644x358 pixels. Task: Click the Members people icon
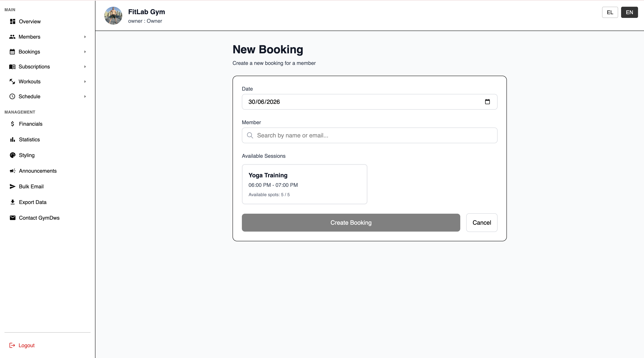pos(12,37)
